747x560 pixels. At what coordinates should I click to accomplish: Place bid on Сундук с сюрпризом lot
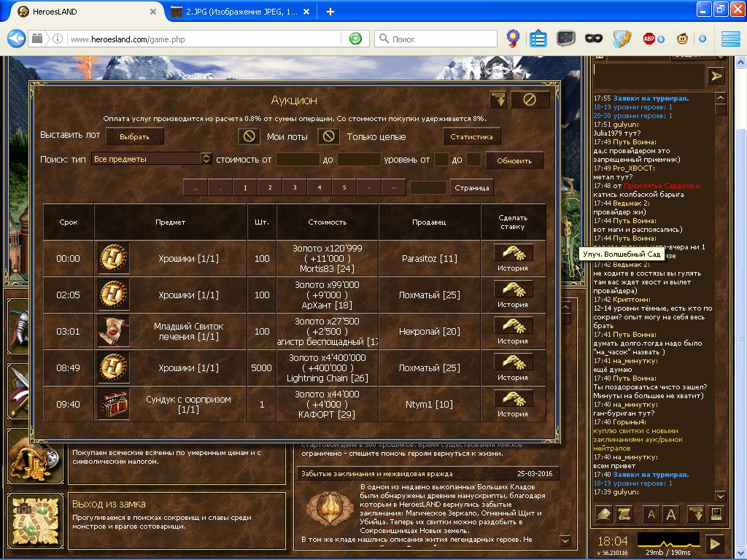(x=513, y=398)
